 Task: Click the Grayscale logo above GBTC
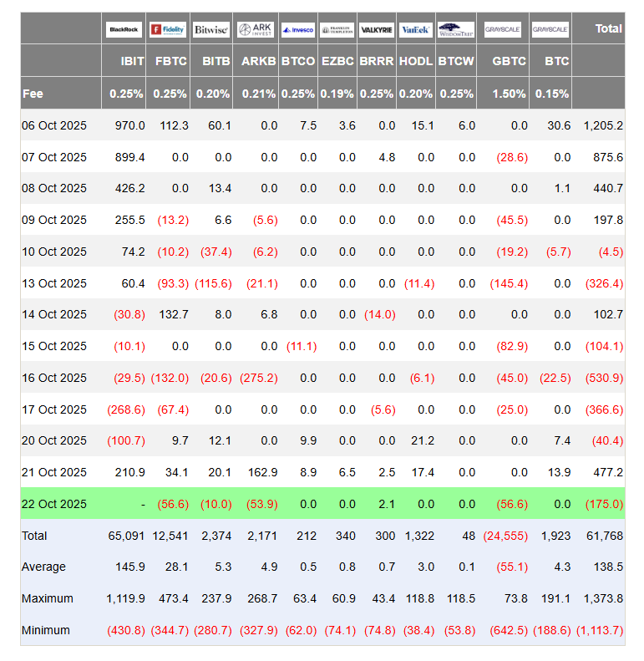click(502, 30)
